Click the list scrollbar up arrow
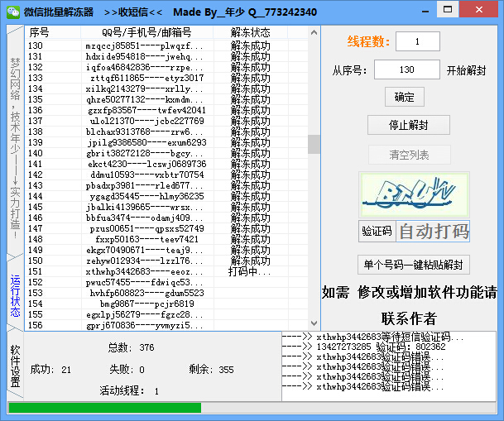Image resolution: width=504 pixels, height=421 pixels. (314, 32)
